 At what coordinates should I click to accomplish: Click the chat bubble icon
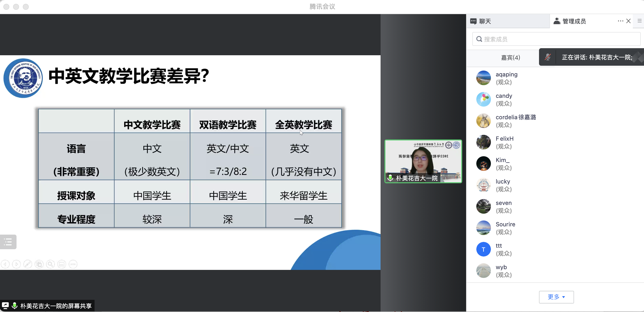pos(473,21)
